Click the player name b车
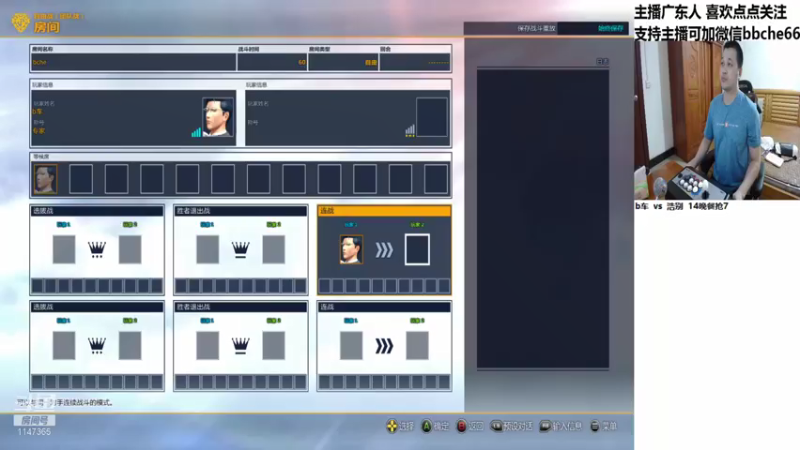 point(37,111)
